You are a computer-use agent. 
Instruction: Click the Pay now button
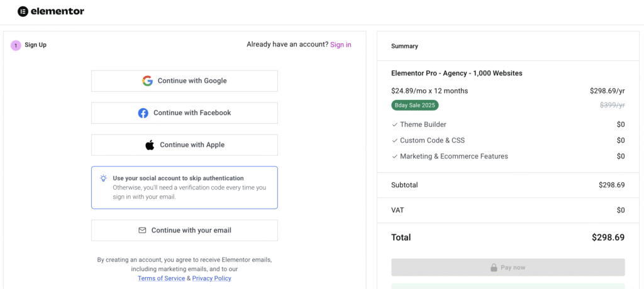tap(508, 268)
